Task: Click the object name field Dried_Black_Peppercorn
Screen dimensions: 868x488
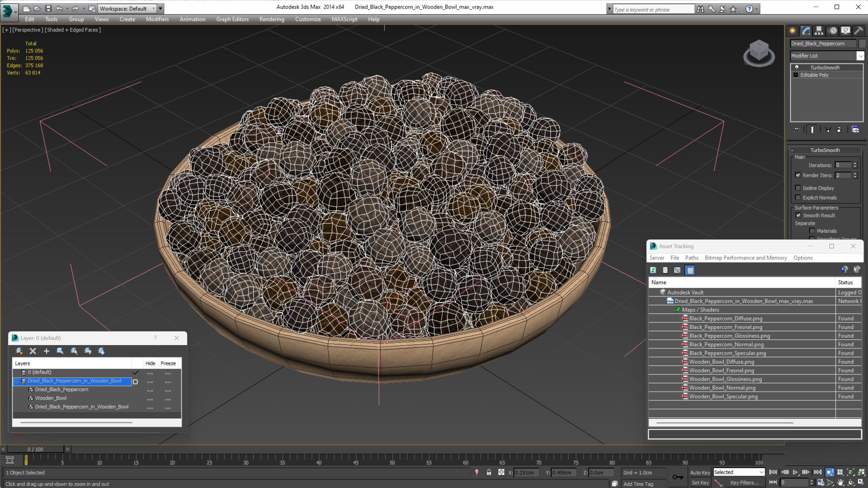Action: (823, 43)
